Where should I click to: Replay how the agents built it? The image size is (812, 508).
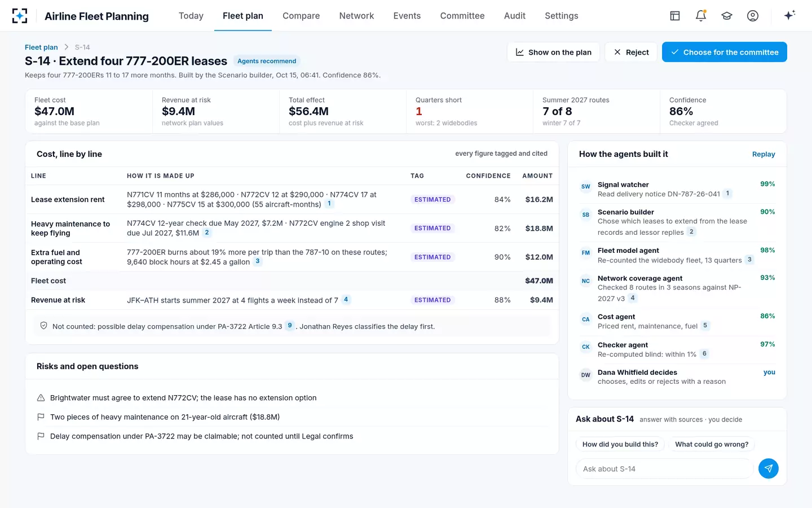(764, 154)
